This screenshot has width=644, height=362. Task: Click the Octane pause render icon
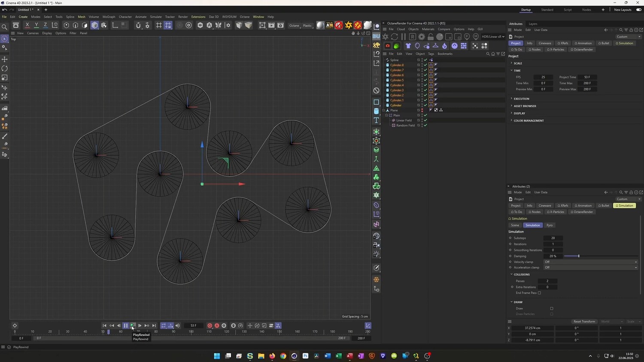point(403,37)
